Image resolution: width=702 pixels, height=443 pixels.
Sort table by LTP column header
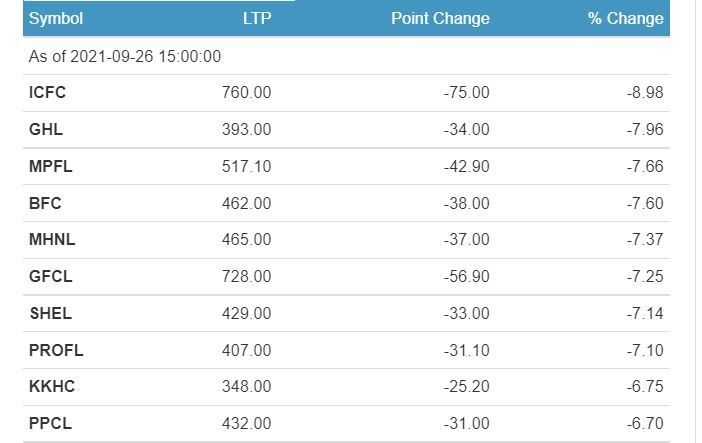[257, 18]
